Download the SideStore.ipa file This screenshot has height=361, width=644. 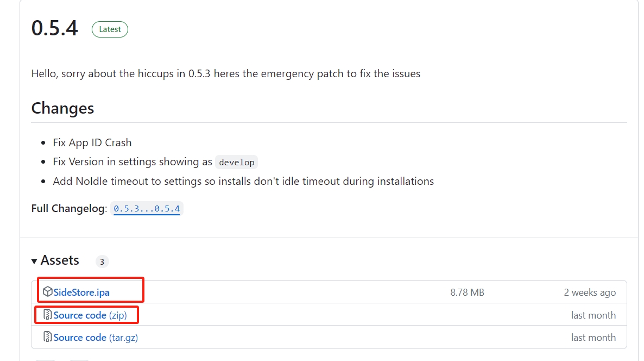click(81, 292)
